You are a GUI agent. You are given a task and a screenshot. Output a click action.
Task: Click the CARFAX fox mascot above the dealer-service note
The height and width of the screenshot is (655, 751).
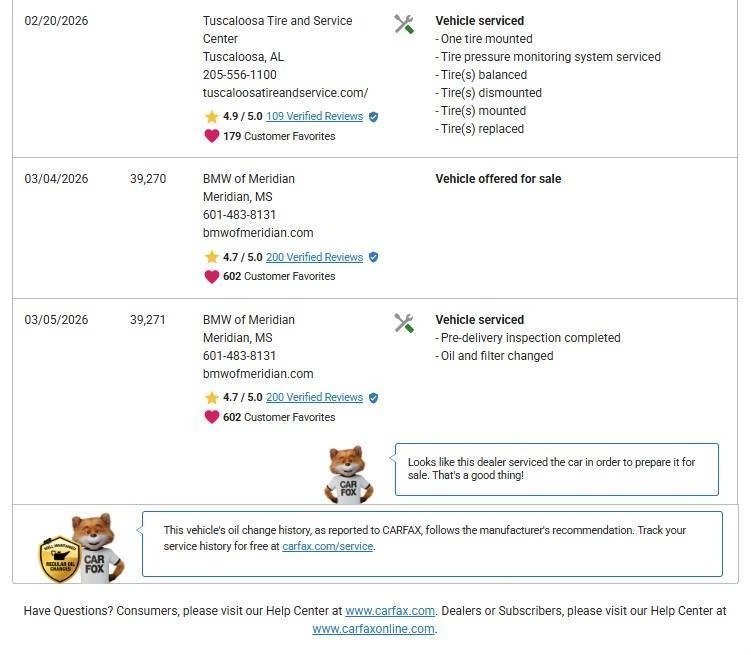pos(348,474)
